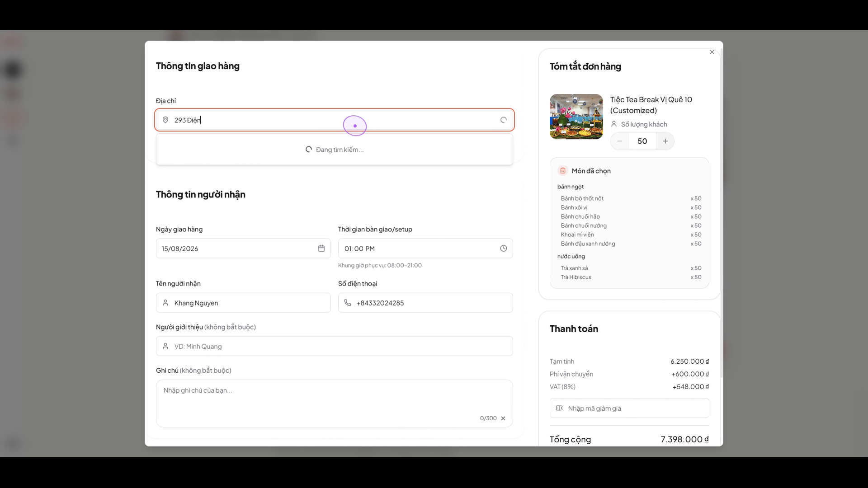The image size is (868, 488).
Task: Increase guest count with plus button
Action: [665, 141]
